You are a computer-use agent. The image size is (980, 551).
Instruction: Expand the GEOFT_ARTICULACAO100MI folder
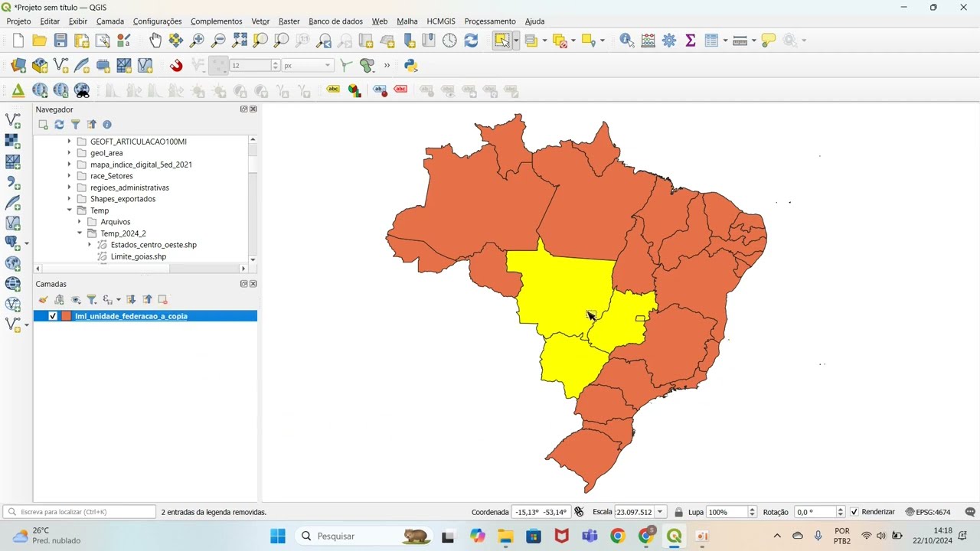coord(69,142)
